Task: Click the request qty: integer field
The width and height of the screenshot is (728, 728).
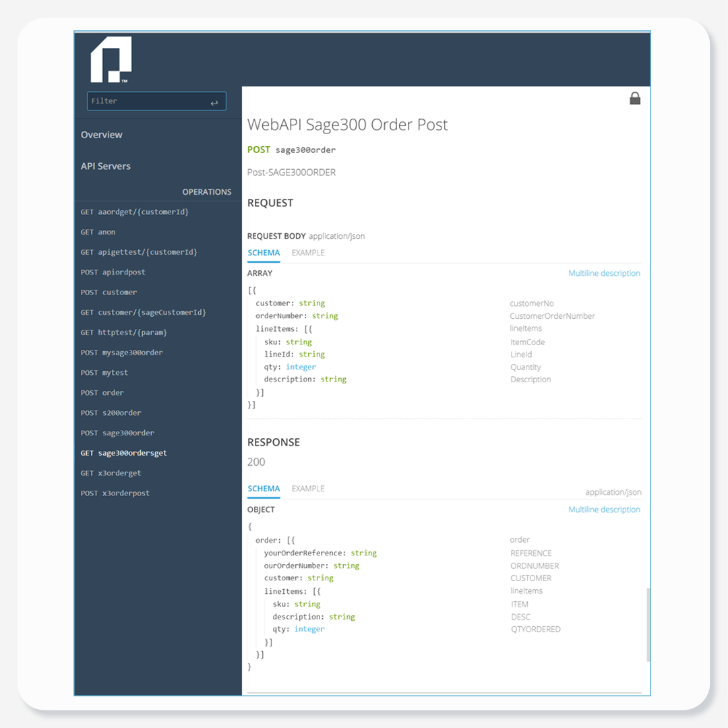Action: 290,367
